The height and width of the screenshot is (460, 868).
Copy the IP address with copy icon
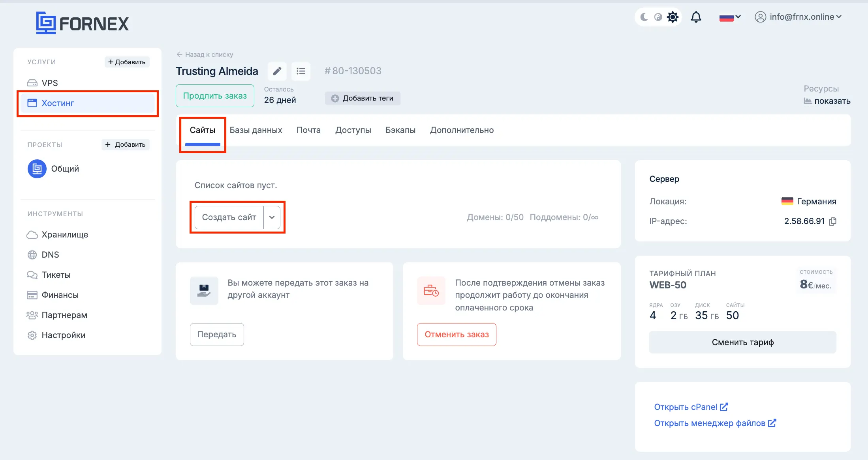point(832,221)
